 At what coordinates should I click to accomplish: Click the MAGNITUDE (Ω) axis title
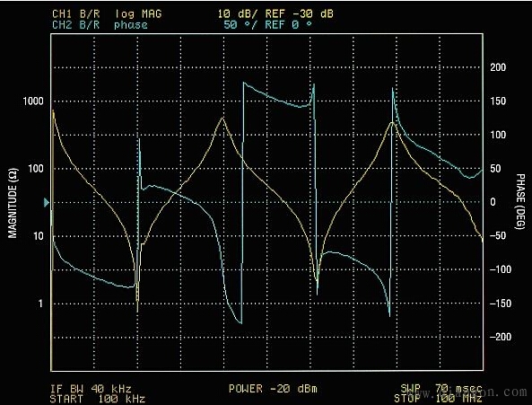13,203
